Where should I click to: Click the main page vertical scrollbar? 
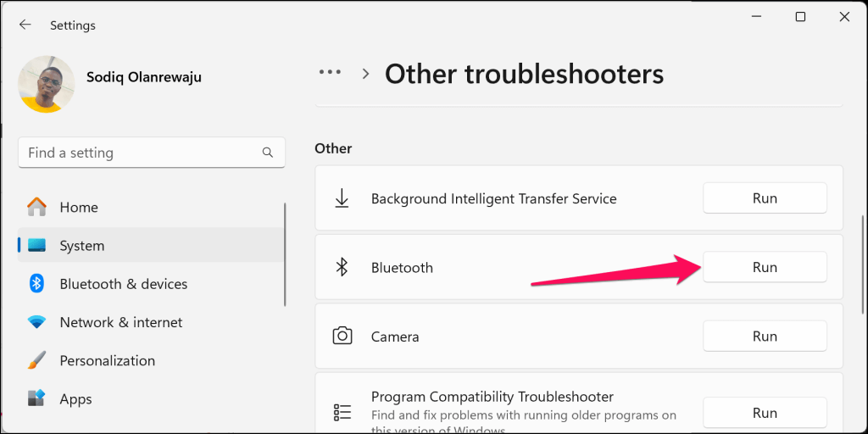[862, 254]
